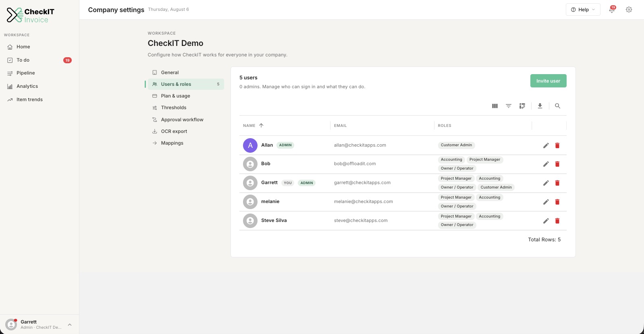Open Approval workflow settings
Image resolution: width=644 pixels, height=334 pixels.
(186, 120)
